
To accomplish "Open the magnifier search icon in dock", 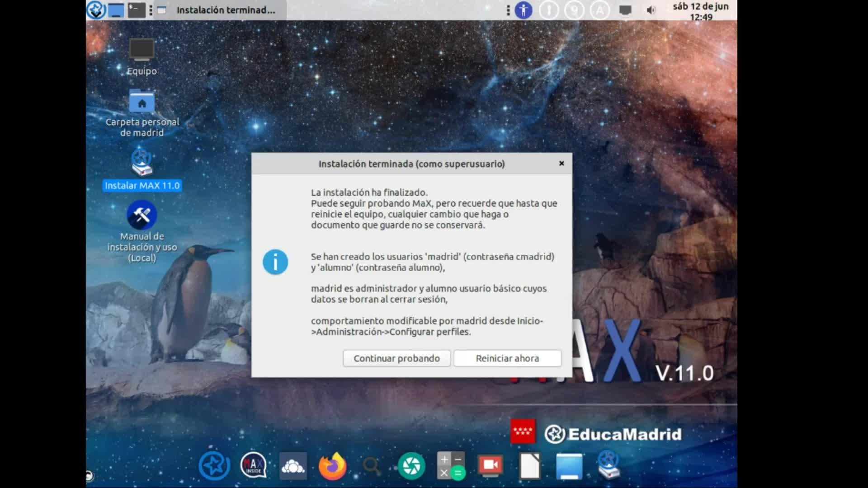I will tap(372, 466).
